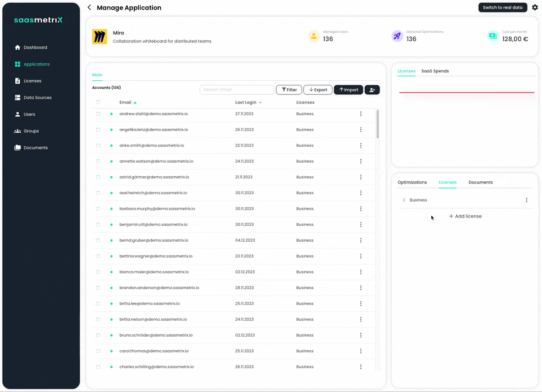
Task: Click the accounts table vertical scrollbar
Action: (377, 124)
